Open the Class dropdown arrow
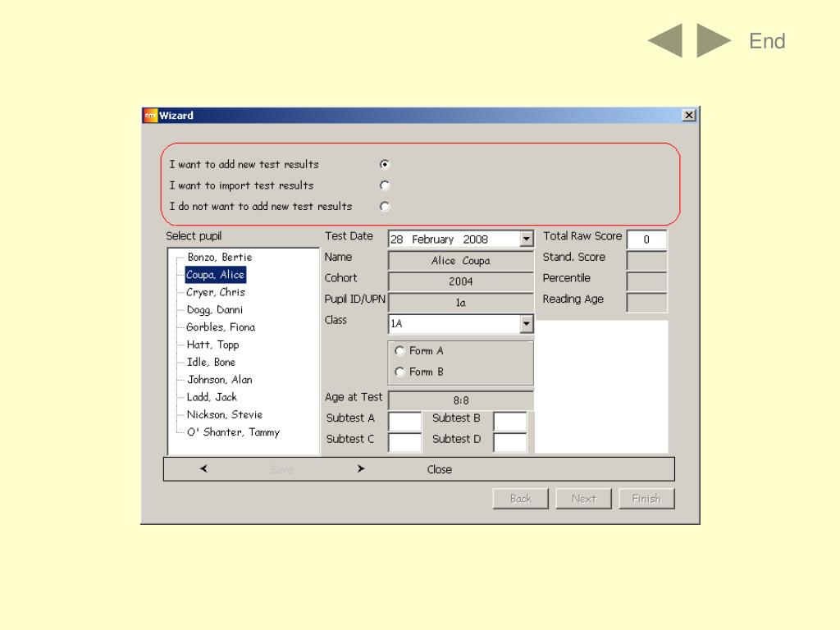 coord(527,323)
